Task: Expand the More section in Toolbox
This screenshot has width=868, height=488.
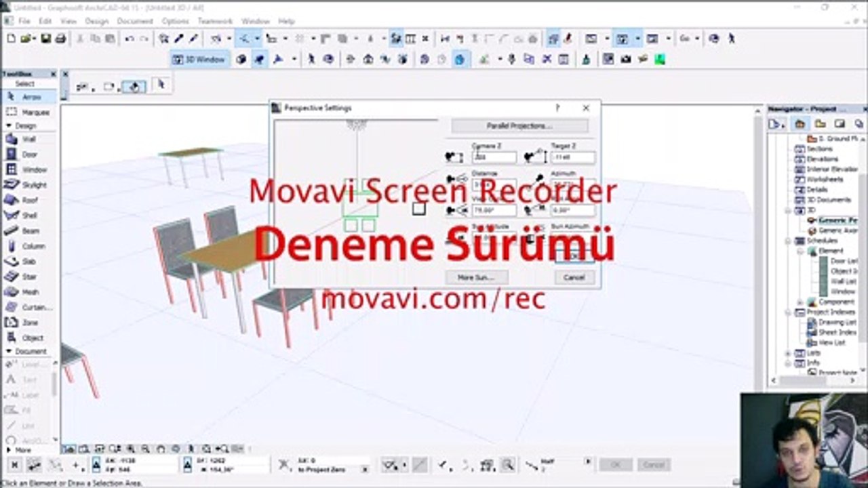Action: tap(9, 449)
